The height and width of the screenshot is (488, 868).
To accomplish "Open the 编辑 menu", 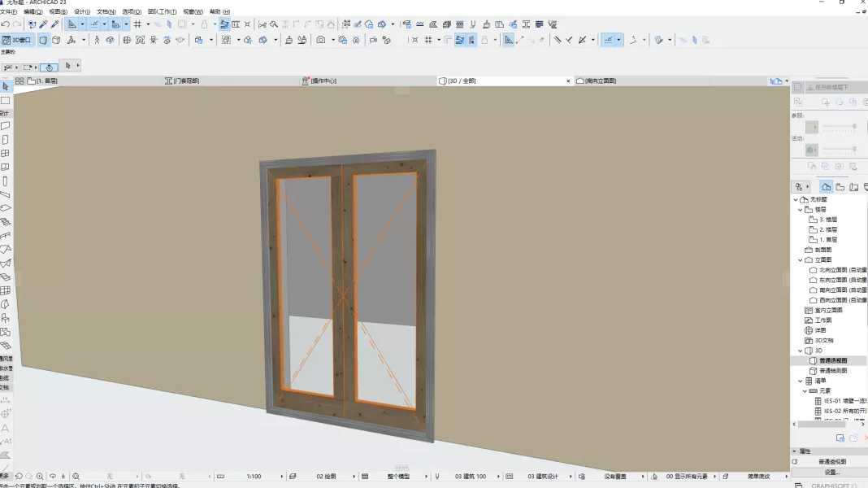I will [33, 11].
